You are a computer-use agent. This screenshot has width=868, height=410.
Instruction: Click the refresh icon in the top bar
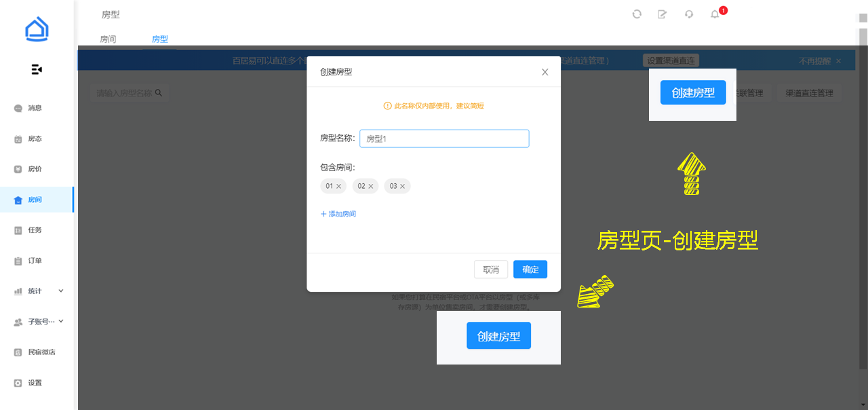pos(637,14)
